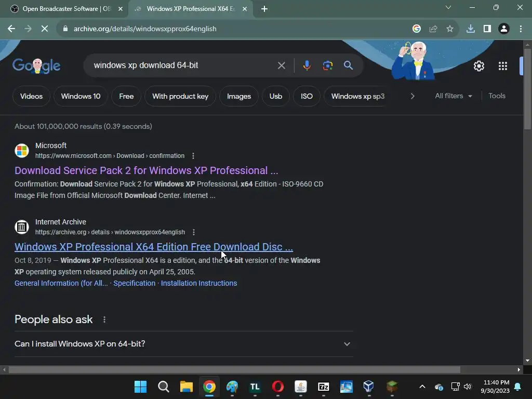Open People also ask options menu
This screenshot has height=399, width=532.
(104, 320)
